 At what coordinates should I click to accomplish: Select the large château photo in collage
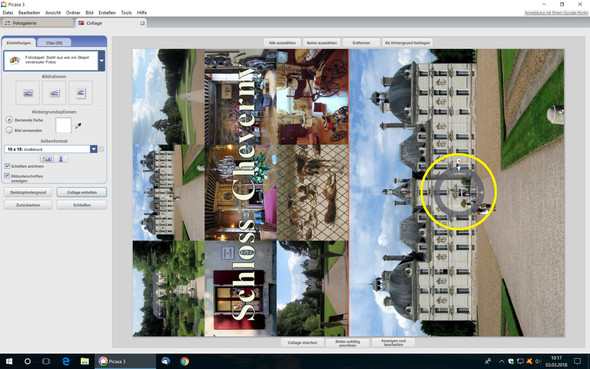tap(456, 193)
